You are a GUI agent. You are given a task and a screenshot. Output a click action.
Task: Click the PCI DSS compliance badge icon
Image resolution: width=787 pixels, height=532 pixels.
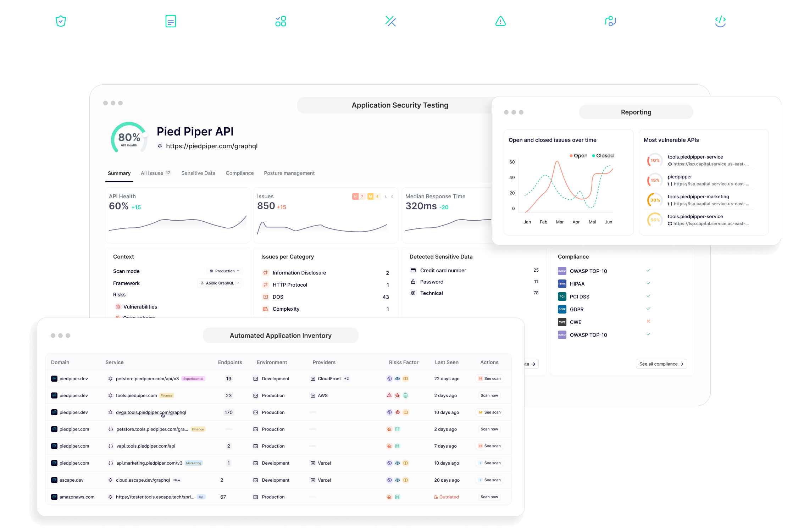pos(562,297)
